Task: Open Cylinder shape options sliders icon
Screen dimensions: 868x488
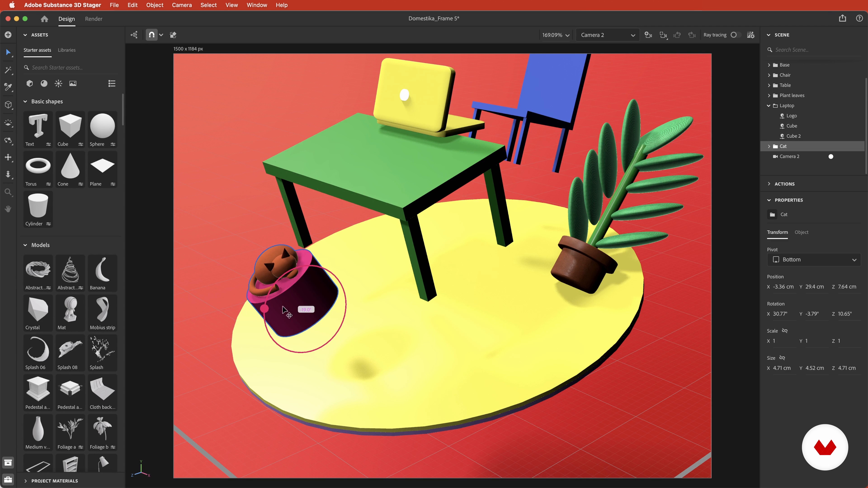Action: click(49, 224)
